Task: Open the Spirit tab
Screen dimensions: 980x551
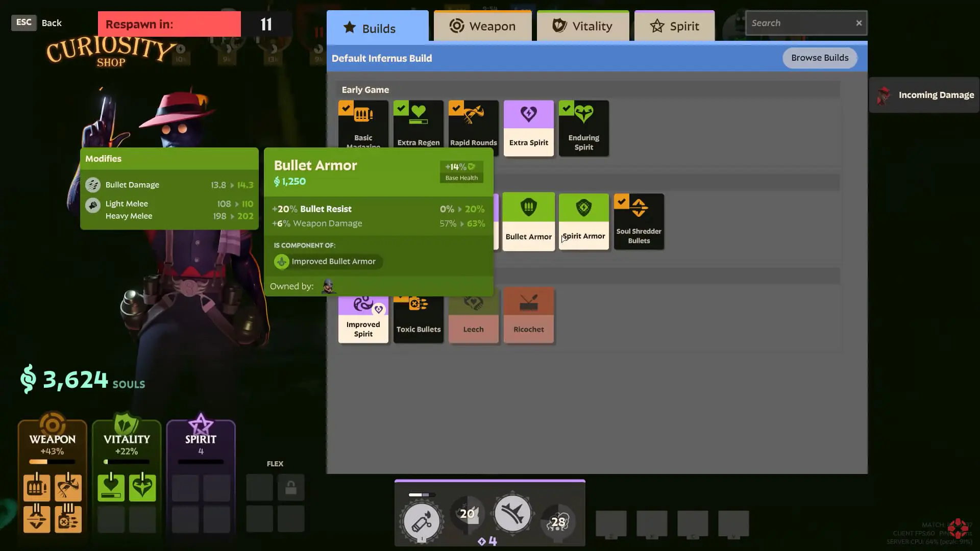Action: [674, 26]
